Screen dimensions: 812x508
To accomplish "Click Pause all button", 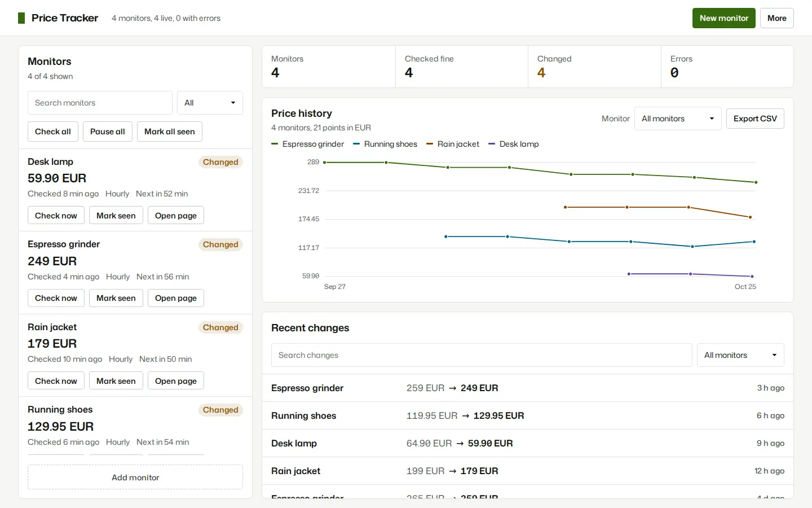I will coord(108,132).
